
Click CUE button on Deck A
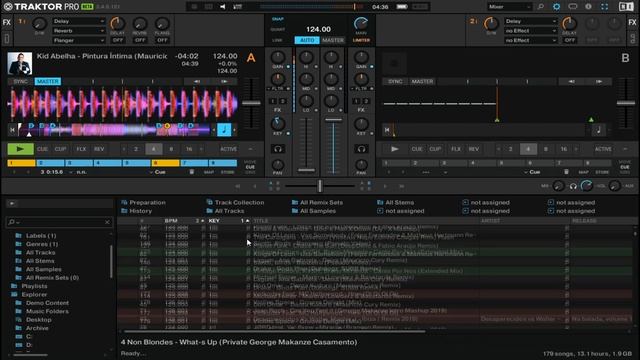coord(42,149)
